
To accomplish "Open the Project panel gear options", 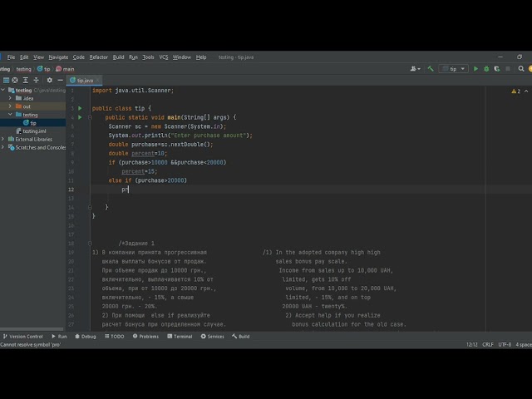I will [x=50, y=81].
